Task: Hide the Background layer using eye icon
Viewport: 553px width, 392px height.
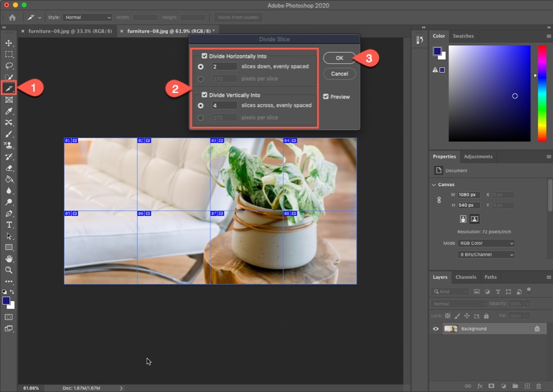Action: pyautogui.click(x=435, y=329)
